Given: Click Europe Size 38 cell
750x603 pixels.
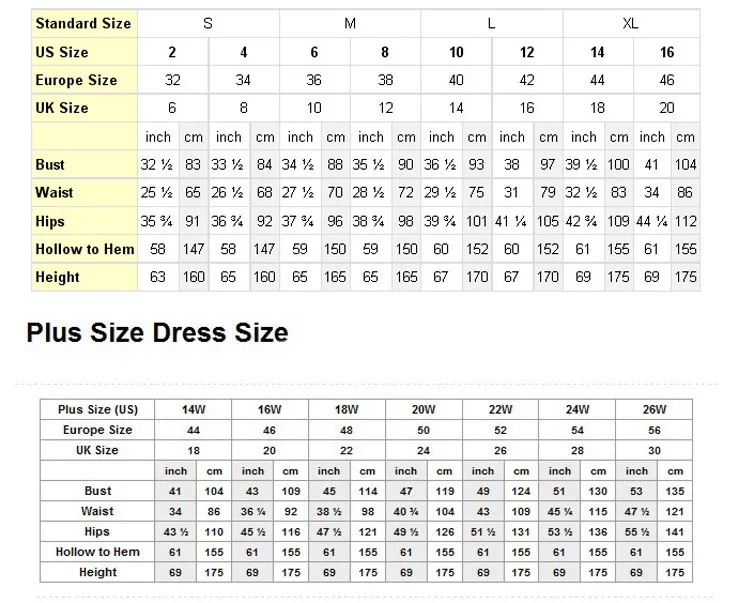Looking at the screenshot, I should [x=385, y=80].
